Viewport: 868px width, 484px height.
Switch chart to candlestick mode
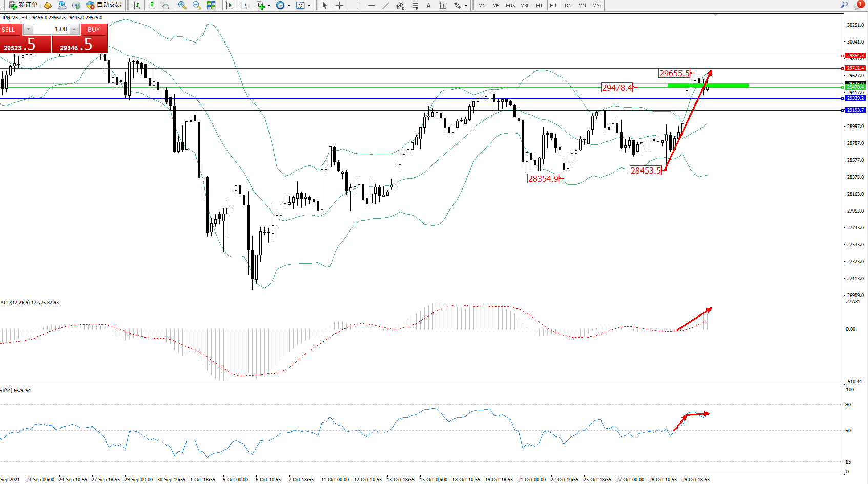151,5
